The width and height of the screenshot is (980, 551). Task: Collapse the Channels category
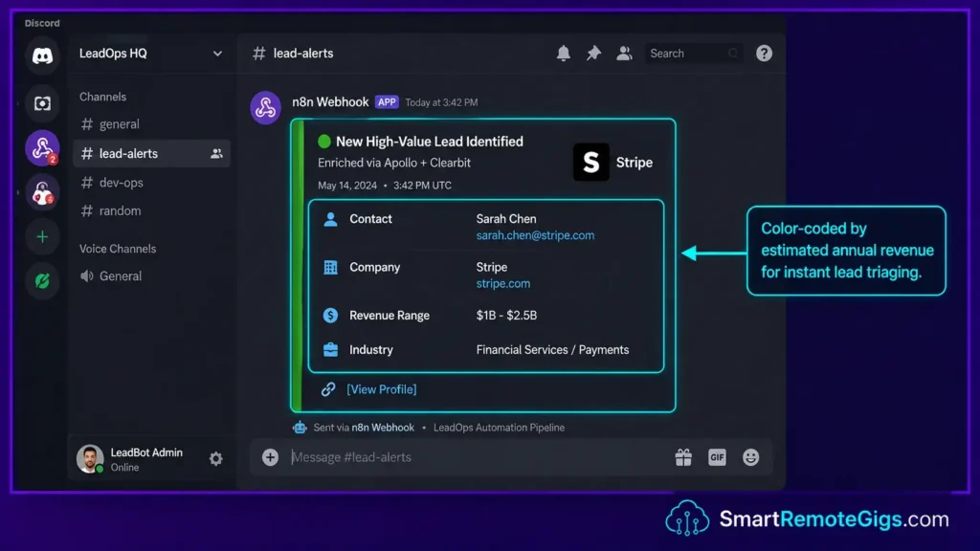point(102,97)
